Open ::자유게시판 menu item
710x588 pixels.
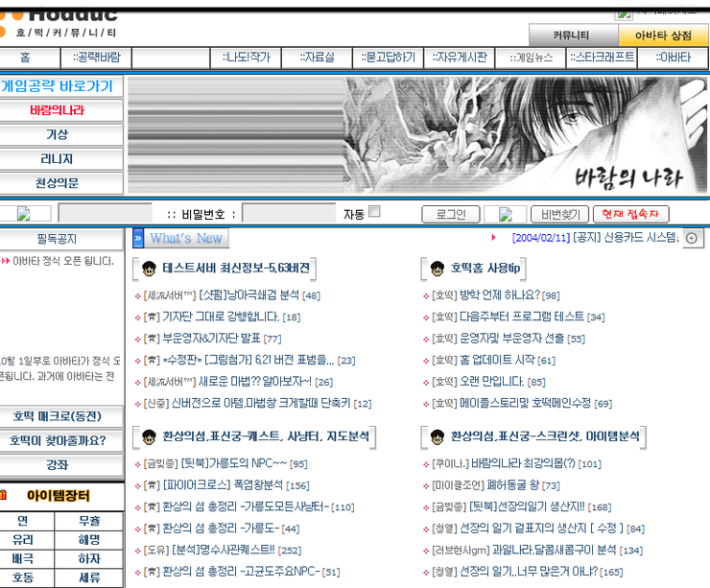pos(460,58)
